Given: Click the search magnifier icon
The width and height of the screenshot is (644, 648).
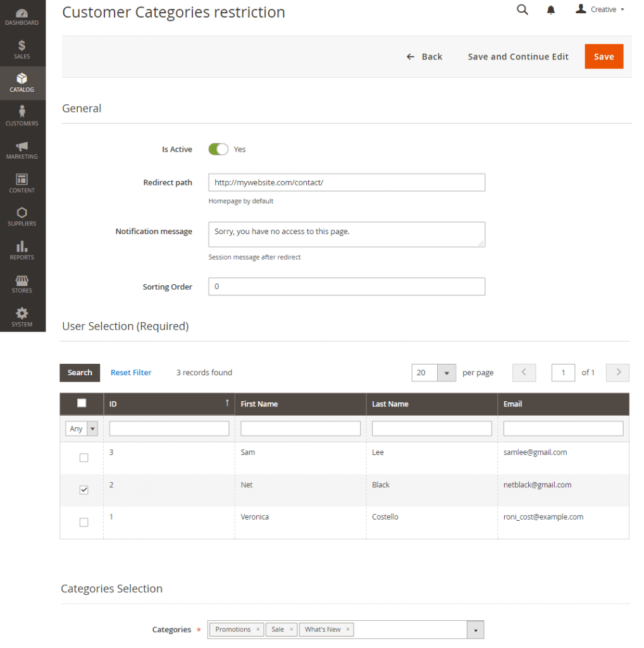Looking at the screenshot, I should [x=522, y=9].
